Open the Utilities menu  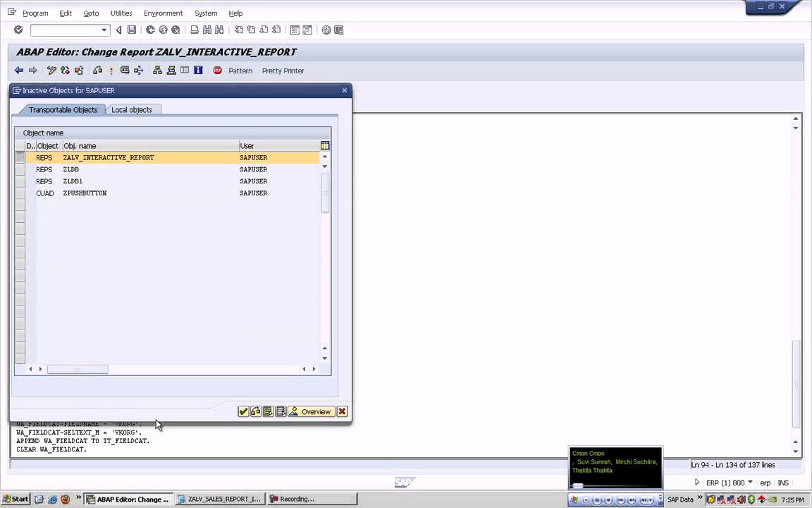coord(121,13)
